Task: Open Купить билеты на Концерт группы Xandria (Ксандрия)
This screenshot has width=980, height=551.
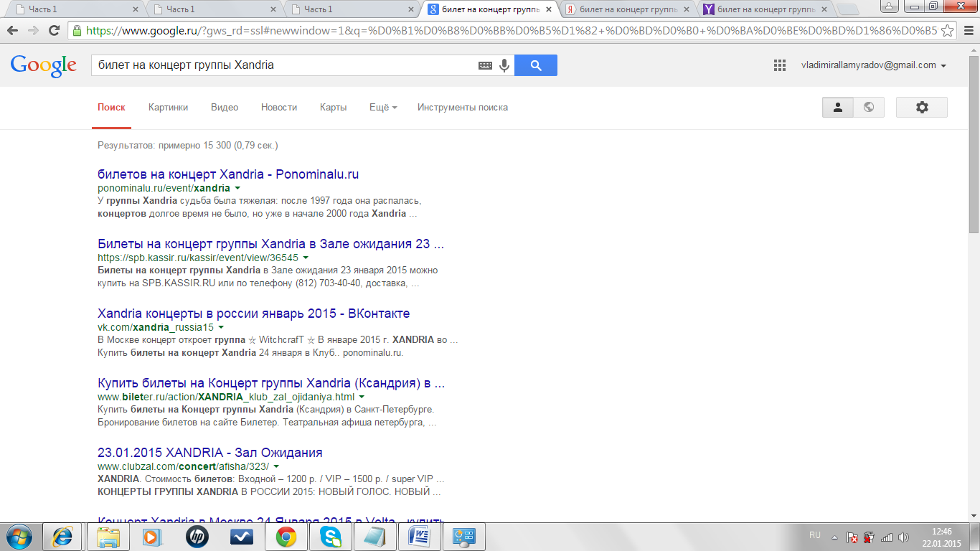Action: pyautogui.click(x=271, y=383)
